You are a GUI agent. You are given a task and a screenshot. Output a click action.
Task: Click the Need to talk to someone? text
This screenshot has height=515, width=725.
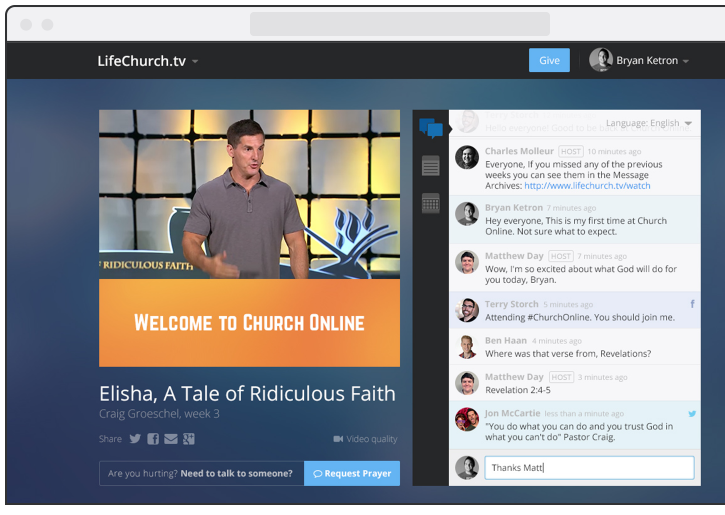236,473
